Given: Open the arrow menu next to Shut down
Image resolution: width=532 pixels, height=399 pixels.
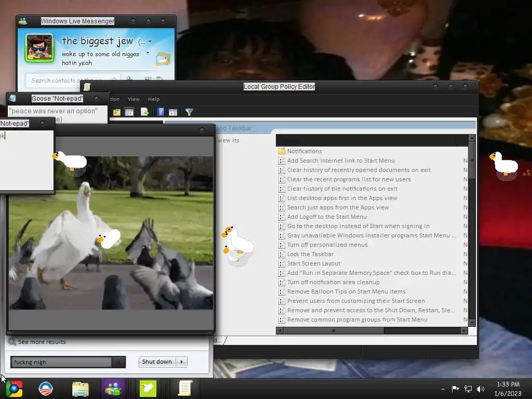Looking at the screenshot, I should [182, 362].
